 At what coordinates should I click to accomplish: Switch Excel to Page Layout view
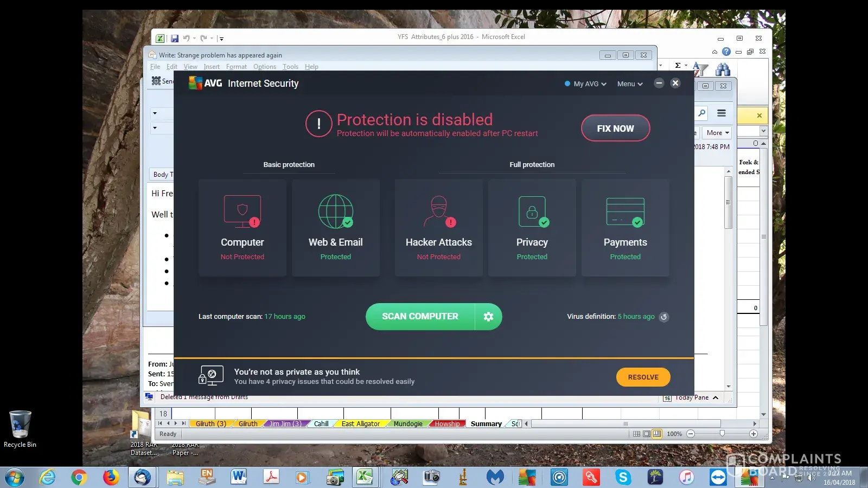(647, 434)
